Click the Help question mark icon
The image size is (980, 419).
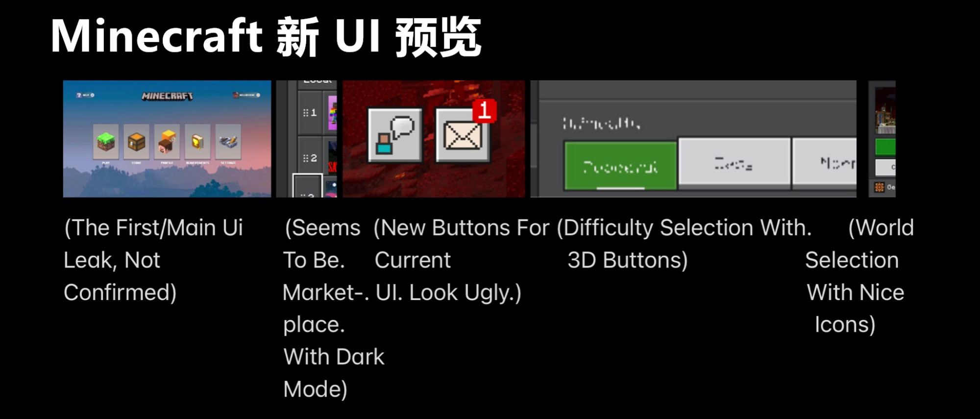point(79,95)
